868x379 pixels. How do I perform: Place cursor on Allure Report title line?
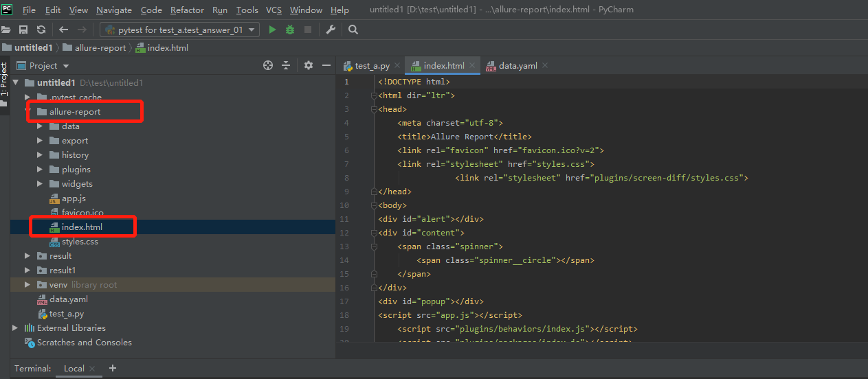(465, 137)
